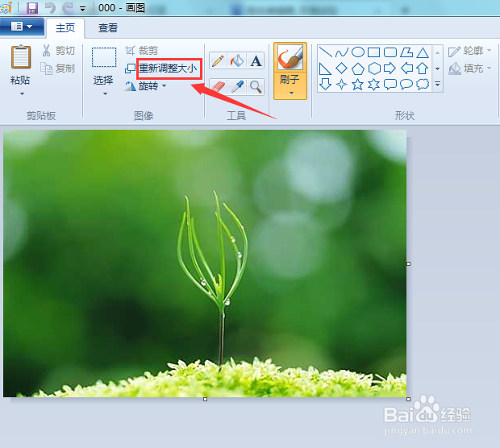Click the 刷子 brush icon
The image size is (500, 448).
(290, 57)
